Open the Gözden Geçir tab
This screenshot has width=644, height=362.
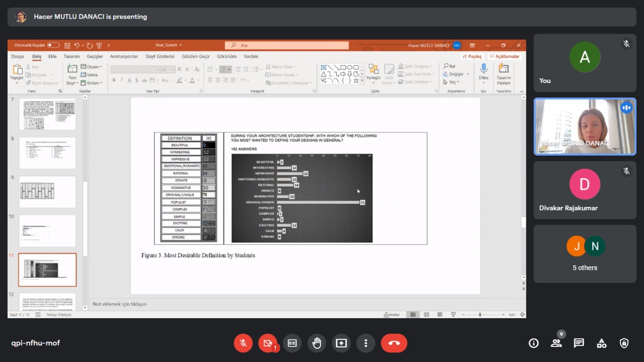196,56
